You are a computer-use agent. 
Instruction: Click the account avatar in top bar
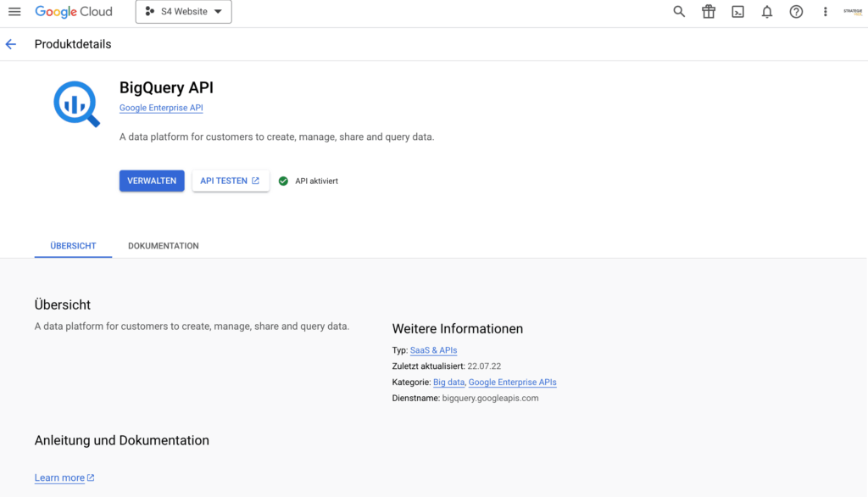(x=853, y=12)
